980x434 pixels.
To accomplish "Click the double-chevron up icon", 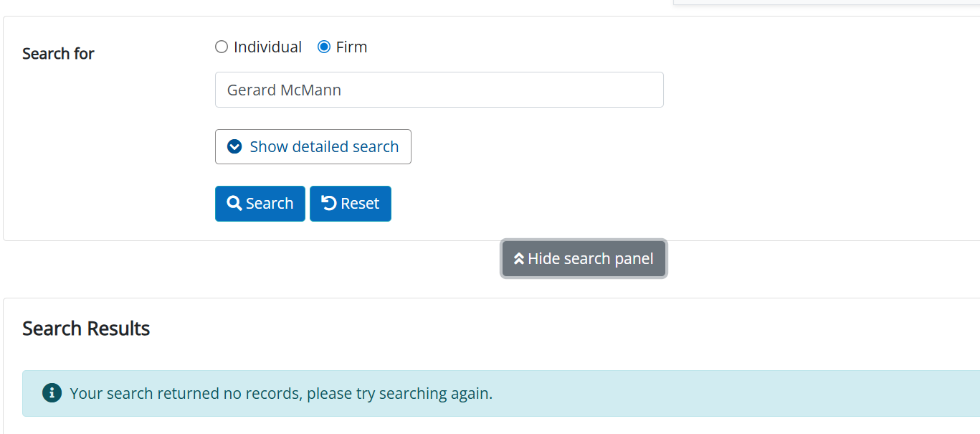I will [519, 258].
